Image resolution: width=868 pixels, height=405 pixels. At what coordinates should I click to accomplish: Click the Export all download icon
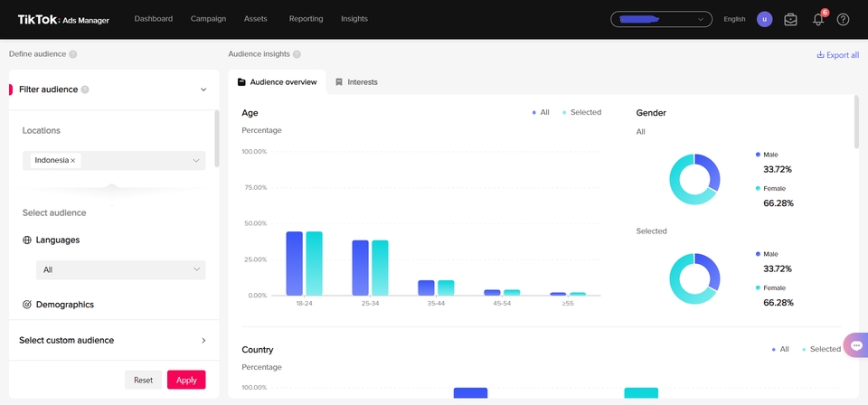(820, 55)
